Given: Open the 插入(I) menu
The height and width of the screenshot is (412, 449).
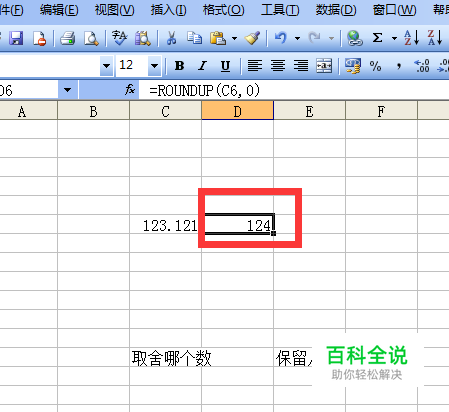Looking at the screenshot, I should click(x=168, y=10).
